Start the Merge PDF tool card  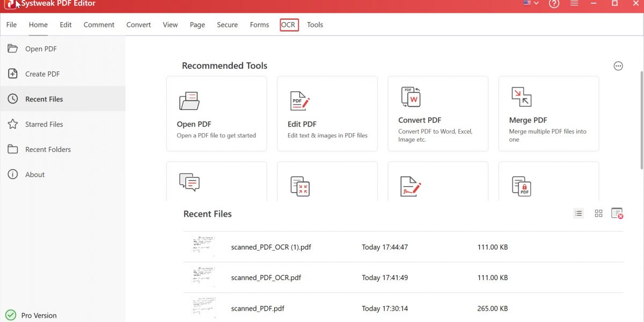coord(548,114)
